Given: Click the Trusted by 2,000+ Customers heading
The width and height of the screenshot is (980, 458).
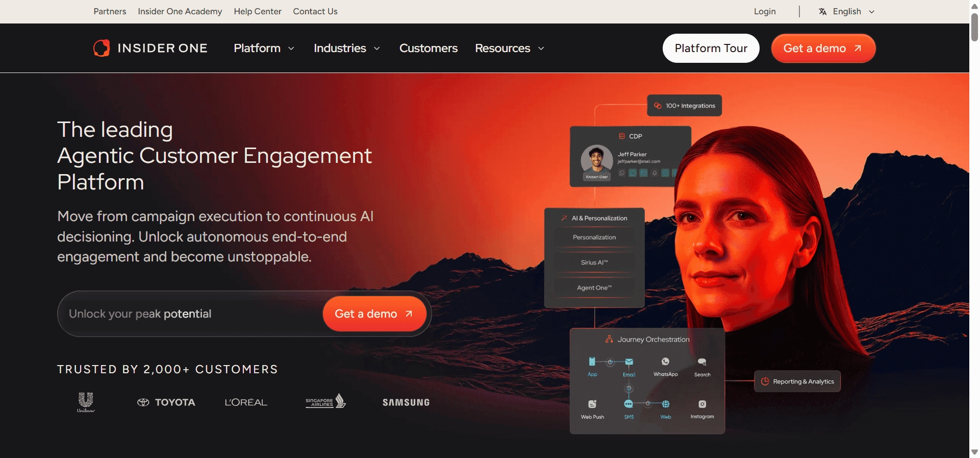Looking at the screenshot, I should point(167,369).
